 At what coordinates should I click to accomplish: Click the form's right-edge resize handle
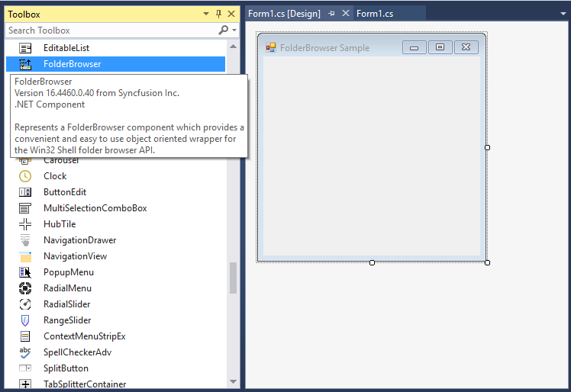487,147
